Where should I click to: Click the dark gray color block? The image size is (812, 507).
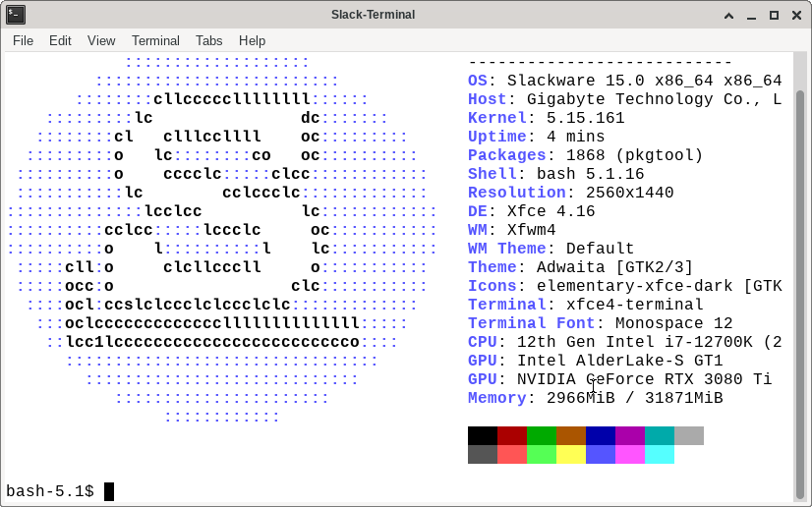coord(483,454)
